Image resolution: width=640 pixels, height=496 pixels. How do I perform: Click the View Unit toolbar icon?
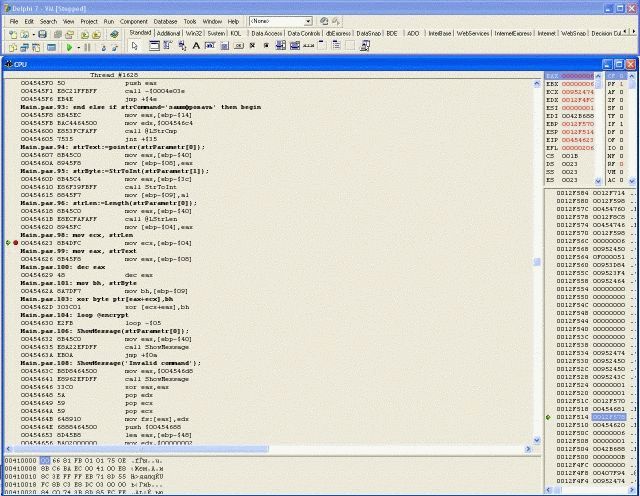[13, 48]
